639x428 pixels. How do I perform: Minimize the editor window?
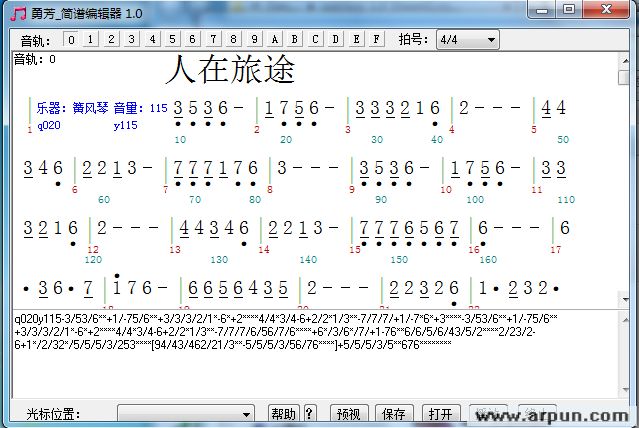(x=542, y=10)
